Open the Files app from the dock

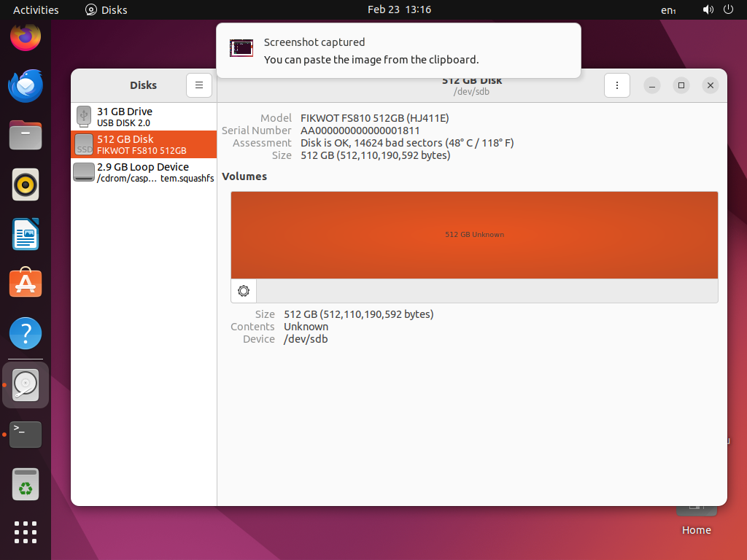click(26, 135)
